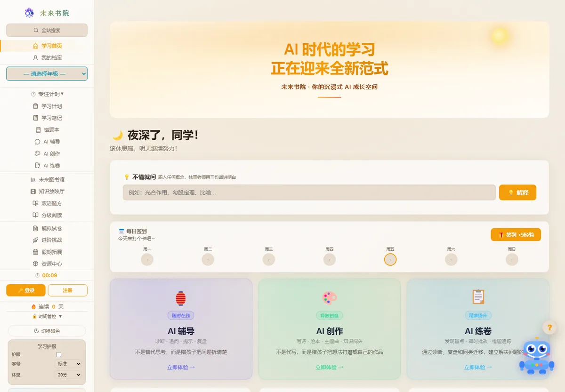
Task: Open 双语魔方 via its open-book icon
Action: pos(35,204)
